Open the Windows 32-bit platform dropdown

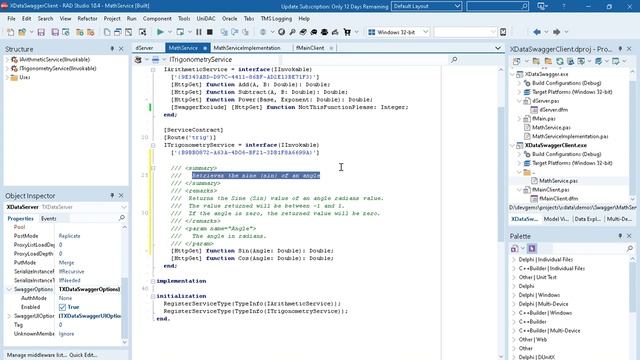[x=425, y=32]
